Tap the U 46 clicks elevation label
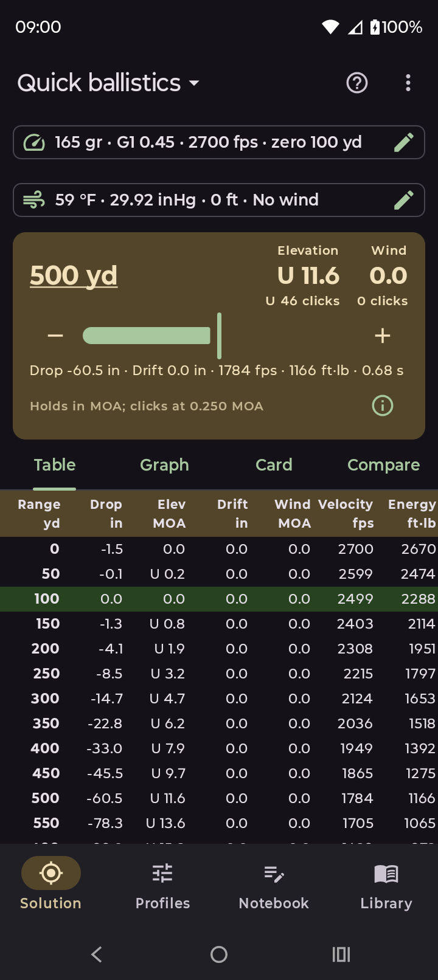The image size is (438, 980). click(303, 301)
